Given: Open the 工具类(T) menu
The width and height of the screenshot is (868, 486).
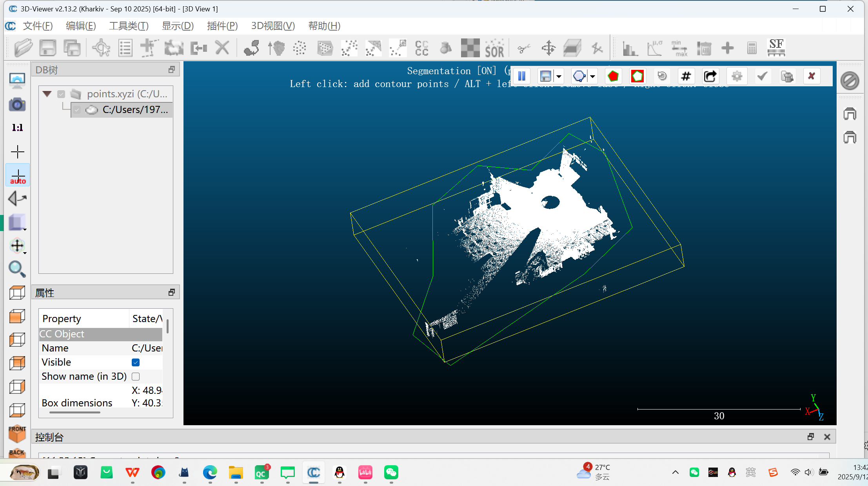Looking at the screenshot, I should pos(129,26).
